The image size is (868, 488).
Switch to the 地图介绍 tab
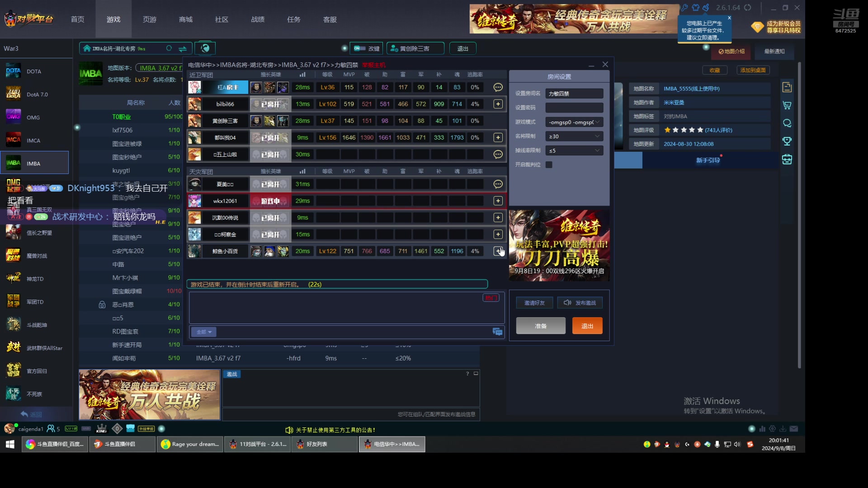tap(732, 52)
